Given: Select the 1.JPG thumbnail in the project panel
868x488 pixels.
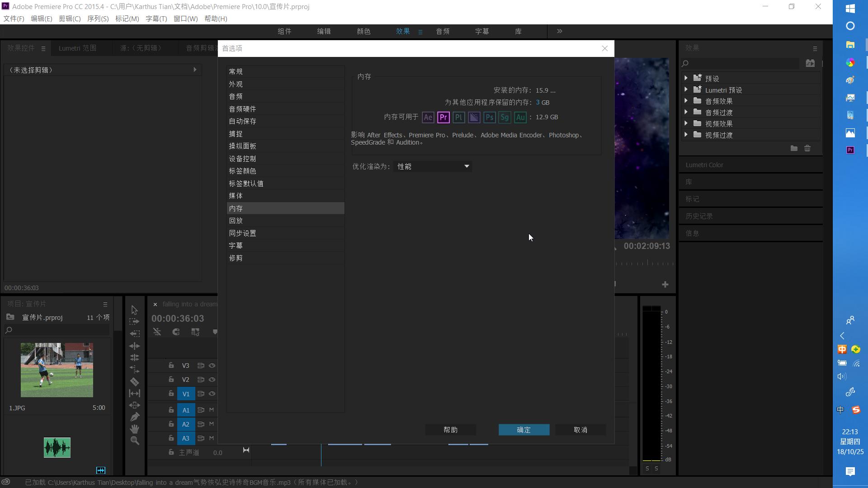Looking at the screenshot, I should pos(57,370).
